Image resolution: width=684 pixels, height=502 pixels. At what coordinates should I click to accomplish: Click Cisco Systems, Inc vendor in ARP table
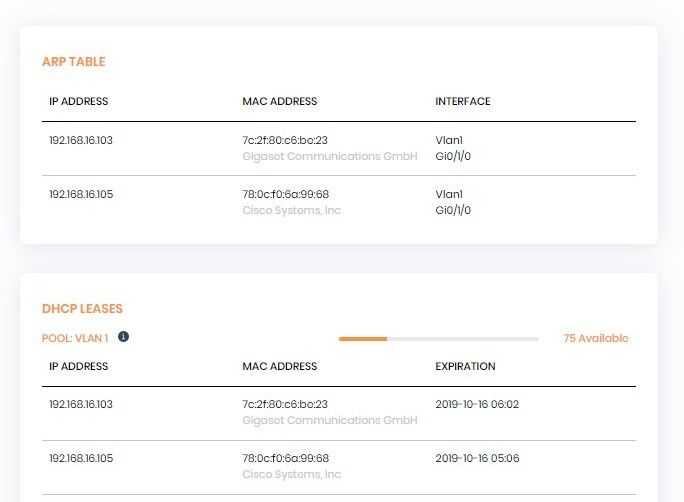pos(291,210)
